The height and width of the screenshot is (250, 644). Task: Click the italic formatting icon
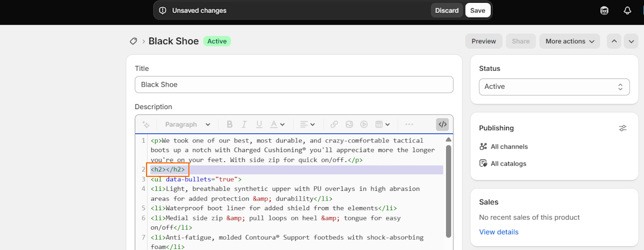point(245,124)
